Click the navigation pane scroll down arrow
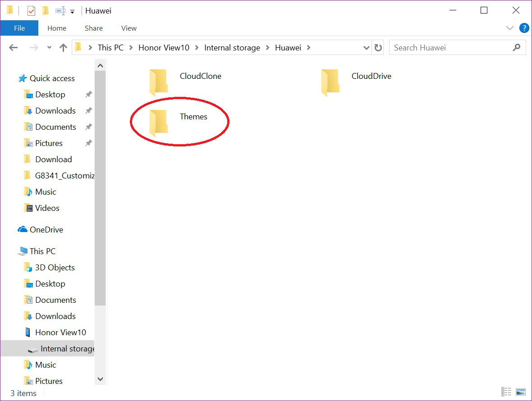This screenshot has height=401, width=532. [100, 379]
